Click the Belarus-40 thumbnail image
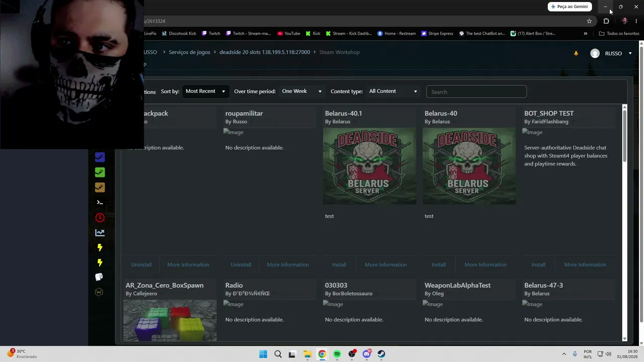644x362 pixels. (469, 166)
